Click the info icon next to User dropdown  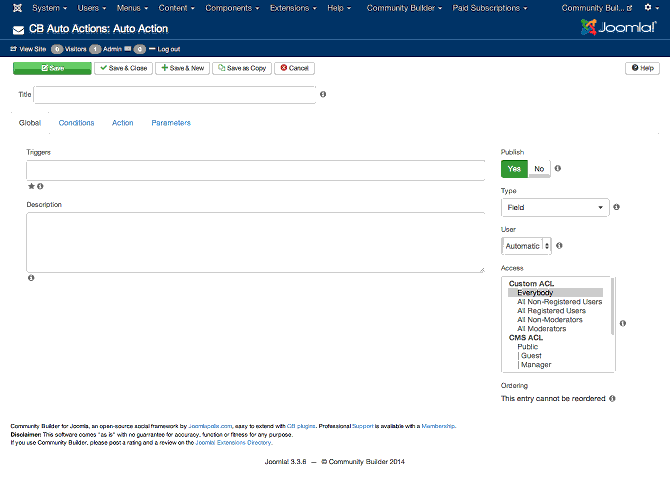559,245
